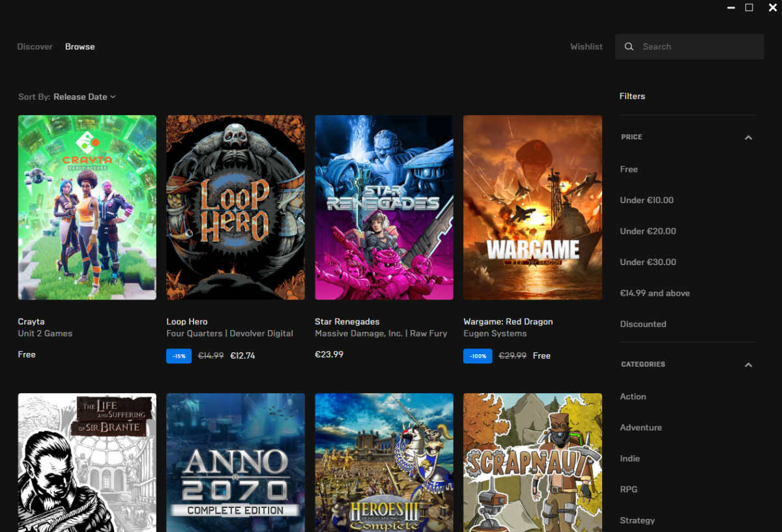Choose the Strategy category filter
Screen dimensions: 782x532
(637, 520)
